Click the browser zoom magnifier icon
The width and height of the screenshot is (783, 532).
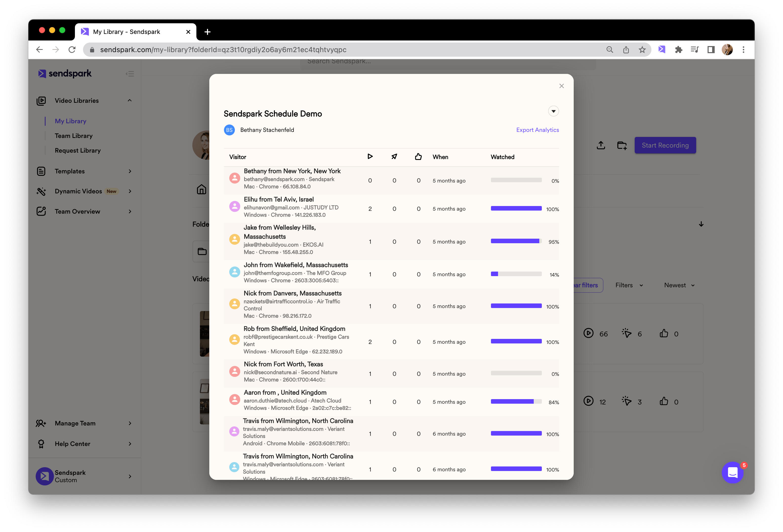pos(609,50)
